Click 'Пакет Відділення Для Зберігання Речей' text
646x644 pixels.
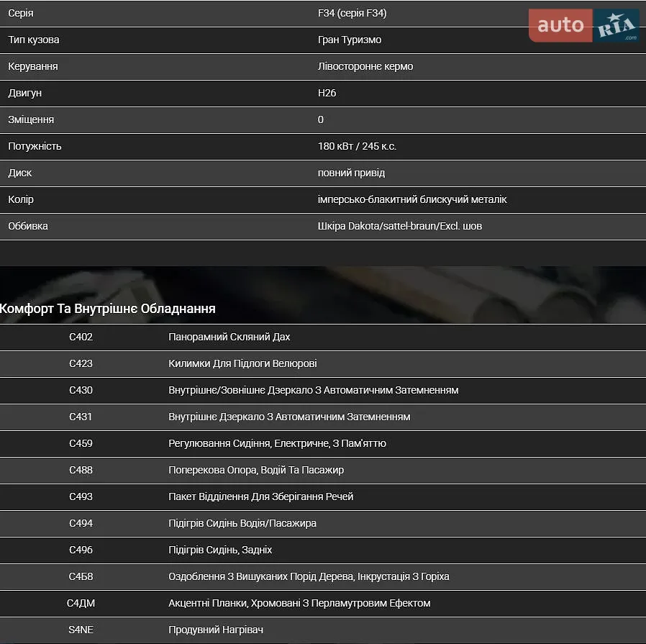coord(261,496)
